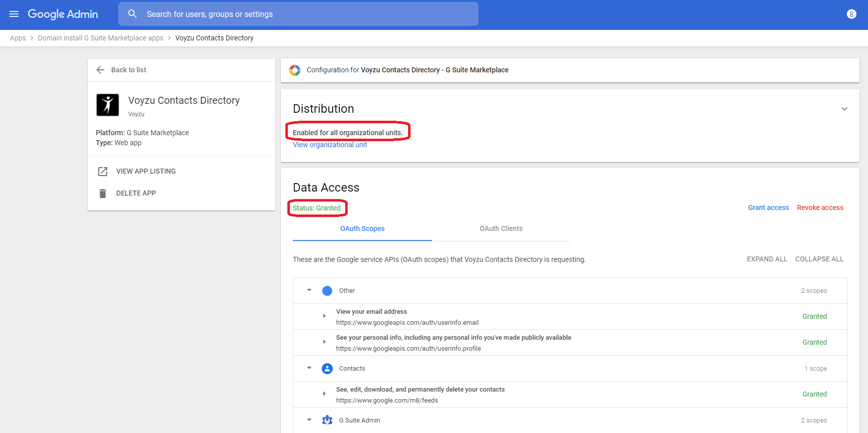
Task: Click the m8/feeds scope URL
Action: point(387,401)
